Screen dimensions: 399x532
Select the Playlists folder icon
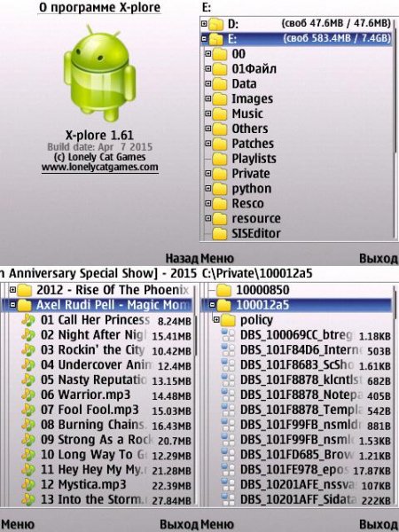coord(220,159)
